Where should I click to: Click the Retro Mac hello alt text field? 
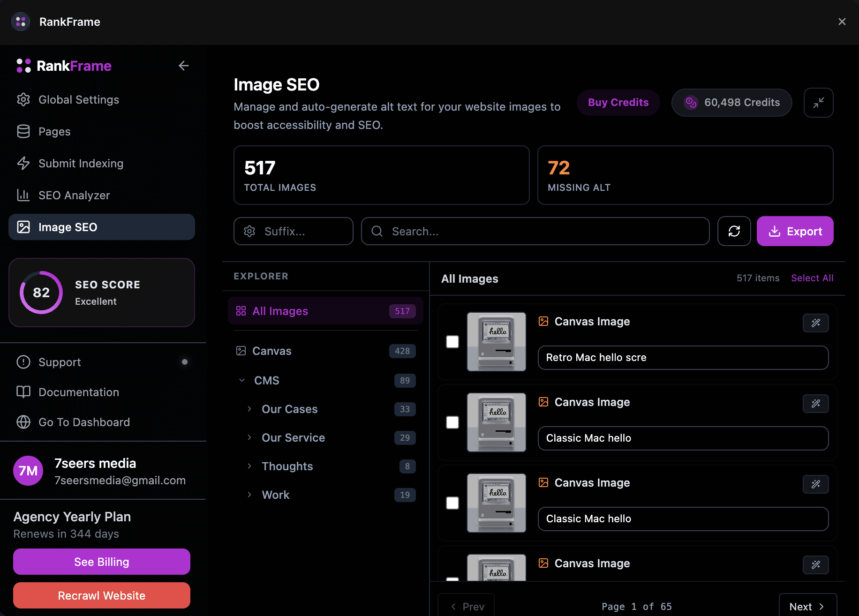683,358
